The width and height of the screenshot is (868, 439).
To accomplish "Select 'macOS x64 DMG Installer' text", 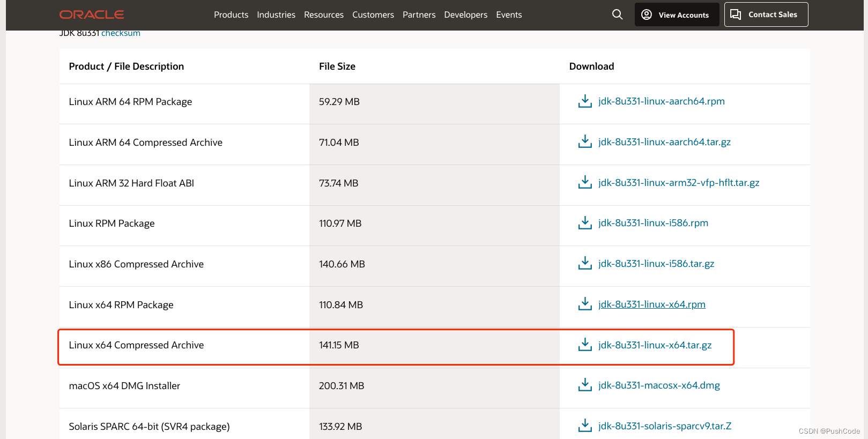I will point(124,385).
